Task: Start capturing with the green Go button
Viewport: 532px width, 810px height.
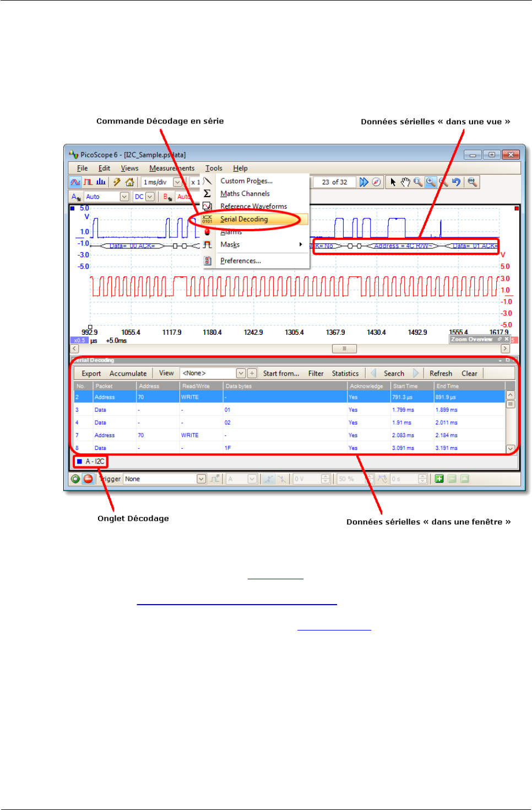Action: pyautogui.click(x=75, y=479)
